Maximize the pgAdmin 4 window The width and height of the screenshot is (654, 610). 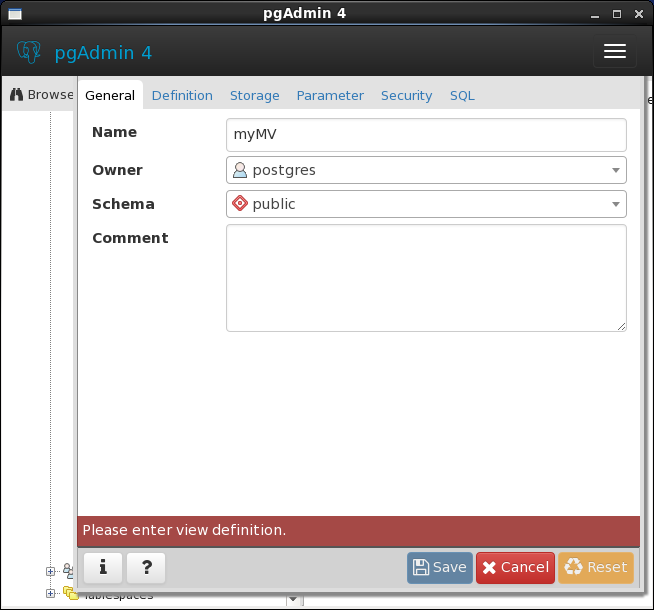(x=617, y=14)
